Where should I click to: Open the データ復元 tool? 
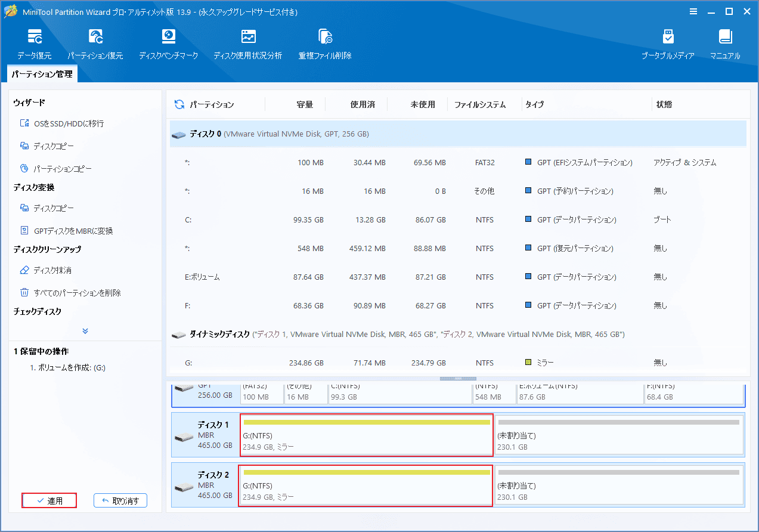(35, 44)
